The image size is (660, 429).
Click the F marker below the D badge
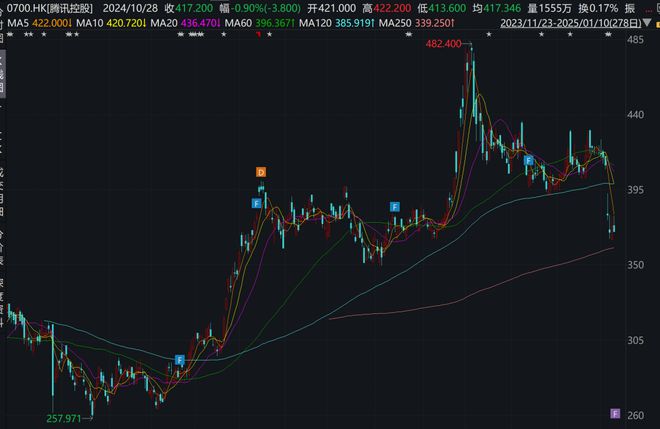(x=256, y=204)
